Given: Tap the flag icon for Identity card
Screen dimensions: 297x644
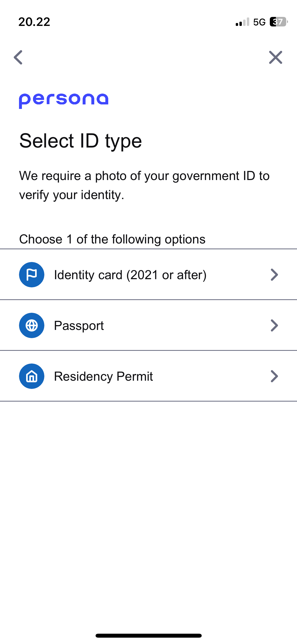Looking at the screenshot, I should [x=32, y=275].
